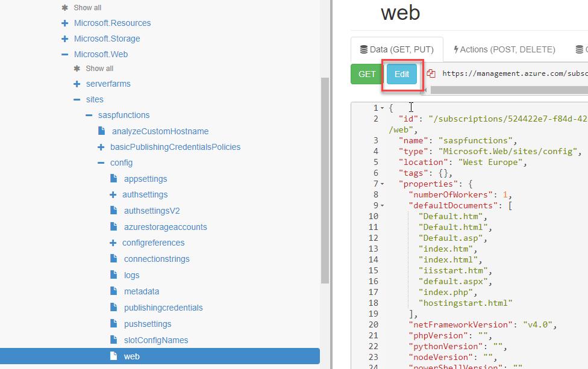Click "West Europe" location value

(x=490, y=162)
